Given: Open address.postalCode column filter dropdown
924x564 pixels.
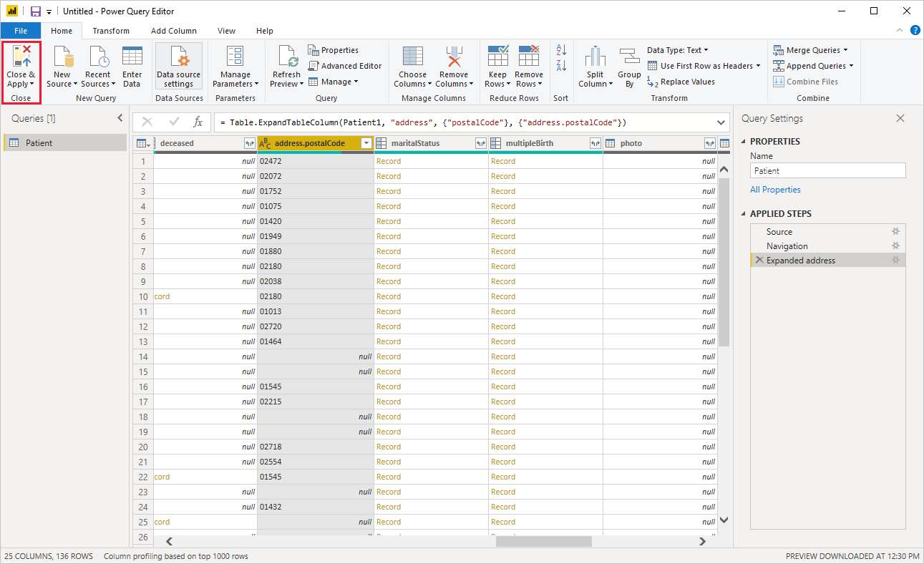Looking at the screenshot, I should coord(366,144).
